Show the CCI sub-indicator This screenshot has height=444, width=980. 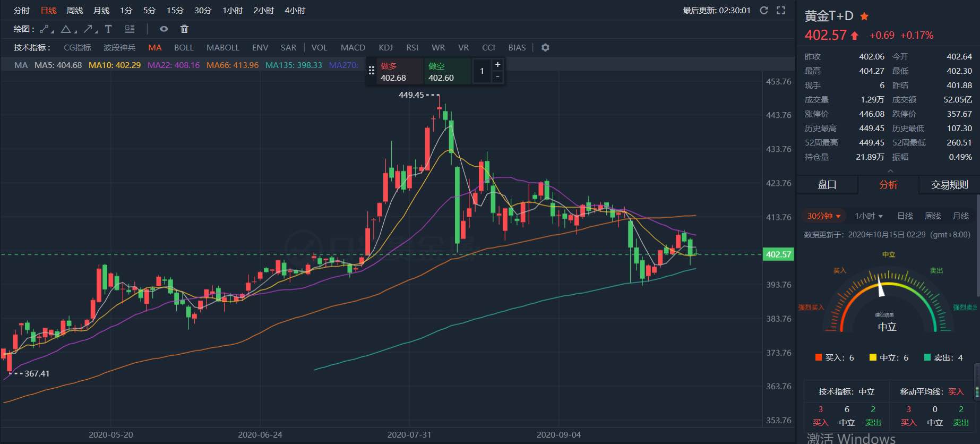click(488, 48)
